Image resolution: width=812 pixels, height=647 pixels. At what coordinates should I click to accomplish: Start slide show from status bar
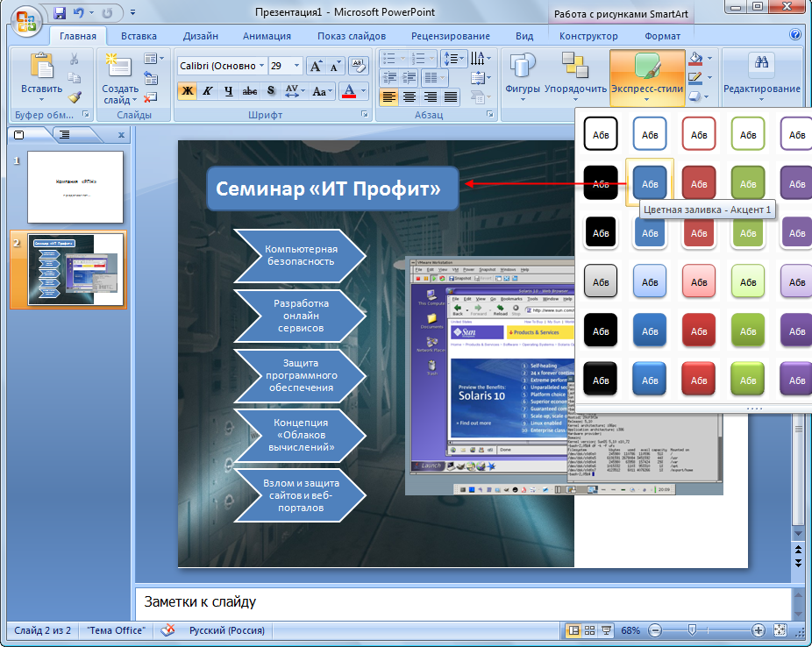pos(606,630)
